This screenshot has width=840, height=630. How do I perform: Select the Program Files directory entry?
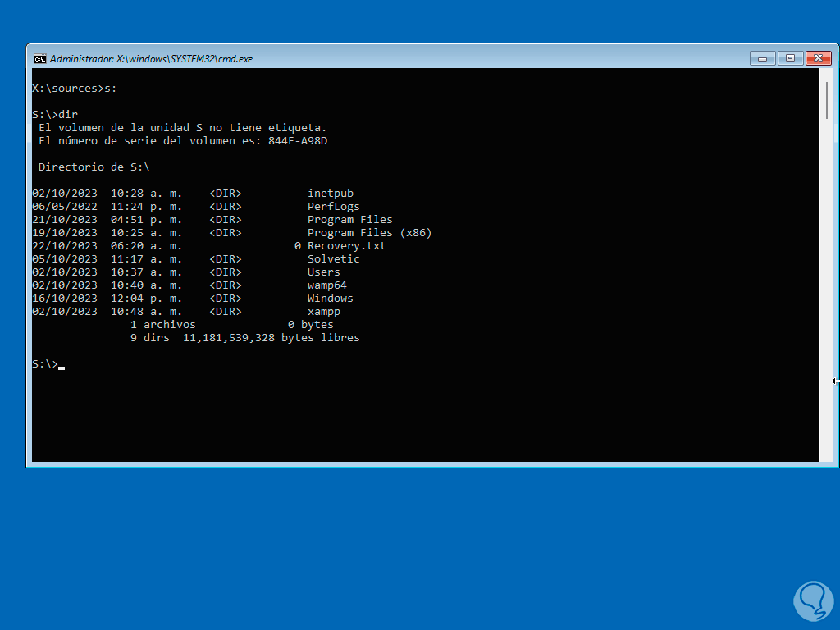[x=349, y=219]
